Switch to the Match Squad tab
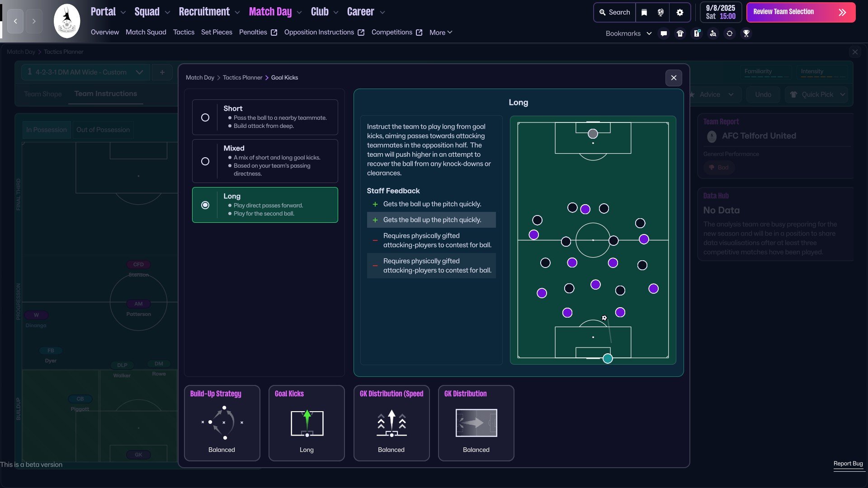 click(x=146, y=33)
